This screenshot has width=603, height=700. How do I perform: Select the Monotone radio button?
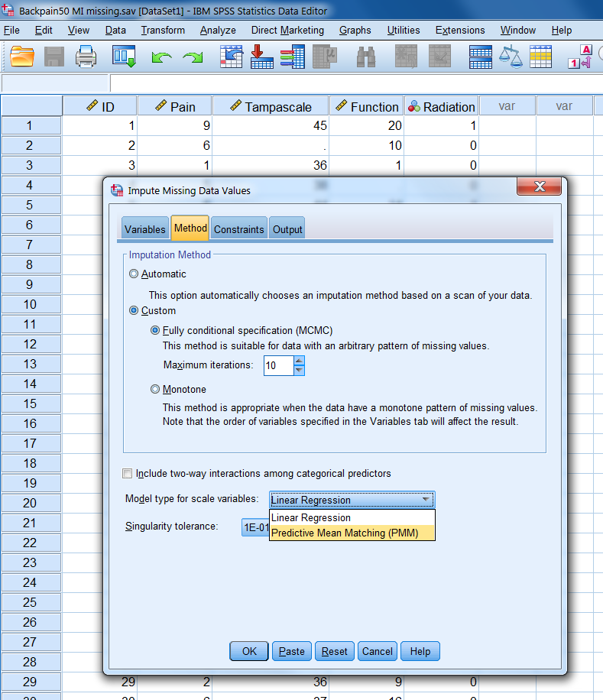[x=156, y=389]
